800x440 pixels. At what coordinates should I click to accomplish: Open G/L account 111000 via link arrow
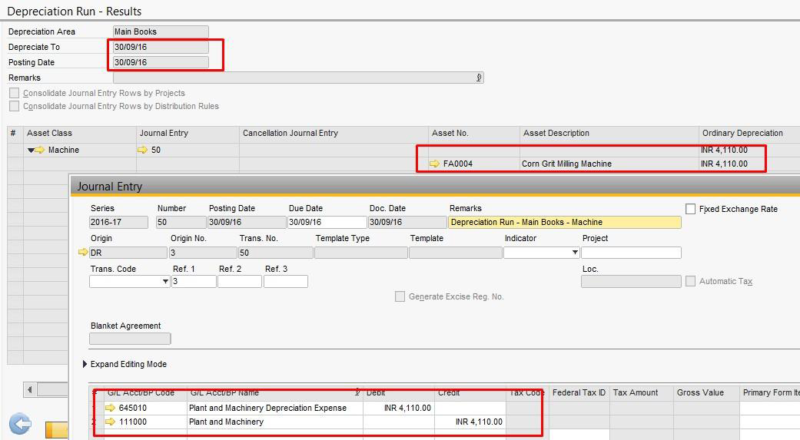click(x=110, y=422)
